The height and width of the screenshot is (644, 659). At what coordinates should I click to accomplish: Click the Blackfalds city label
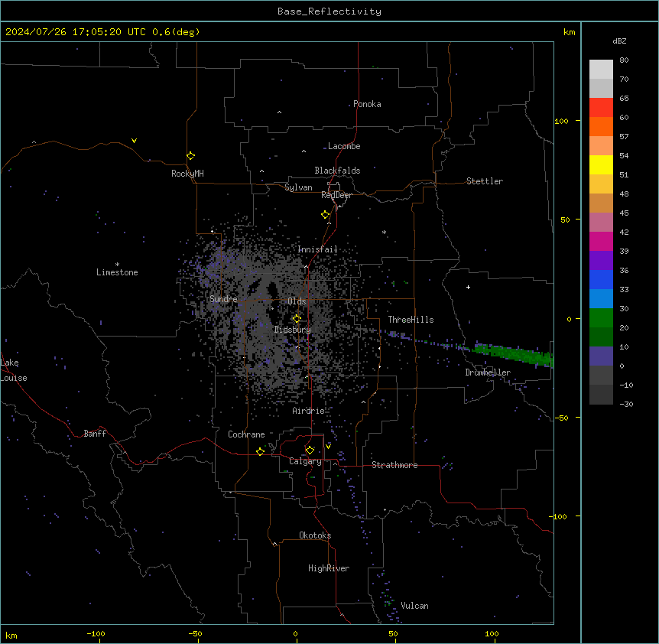pyautogui.click(x=337, y=171)
